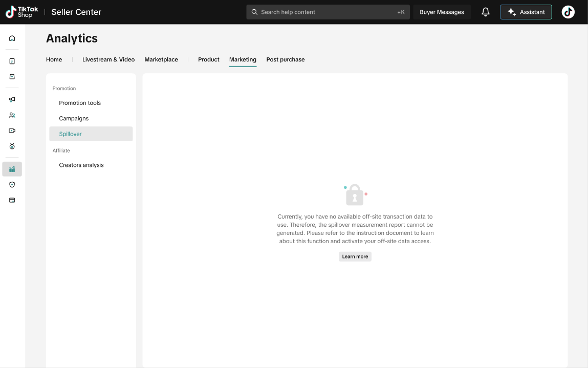Open the Finance card icon in sidebar
The height and width of the screenshot is (368, 588).
coord(12,200)
